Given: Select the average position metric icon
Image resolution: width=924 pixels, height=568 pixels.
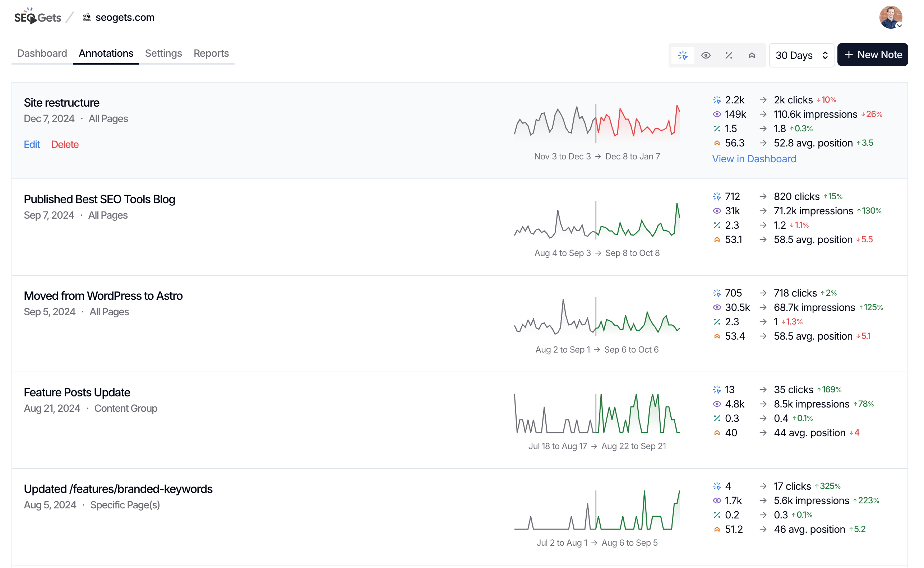Looking at the screenshot, I should tap(752, 55).
